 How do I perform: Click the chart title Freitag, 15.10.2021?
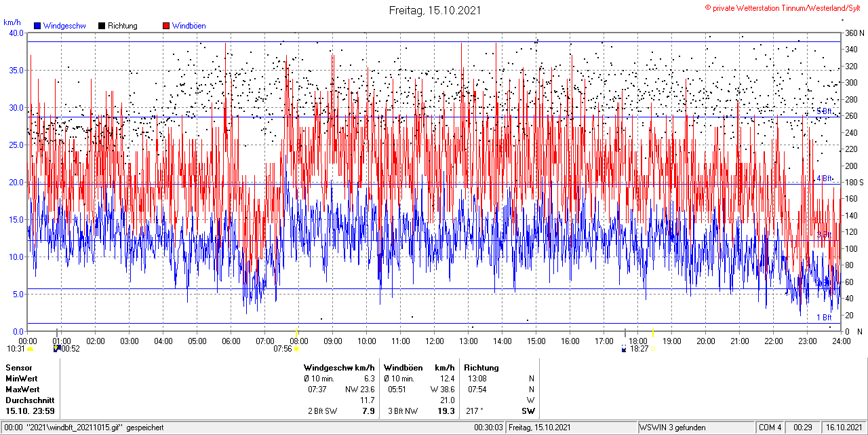click(x=435, y=10)
